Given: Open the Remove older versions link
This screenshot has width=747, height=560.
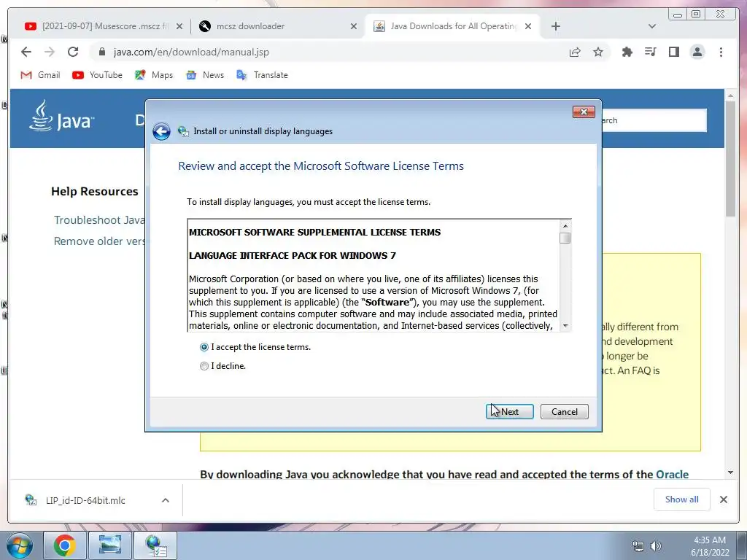Looking at the screenshot, I should point(98,241).
